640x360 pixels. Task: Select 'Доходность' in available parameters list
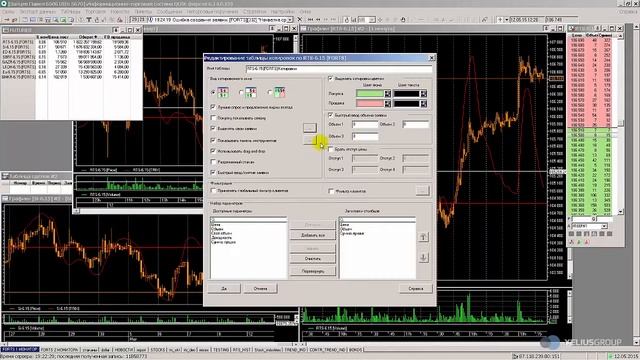coord(222,238)
